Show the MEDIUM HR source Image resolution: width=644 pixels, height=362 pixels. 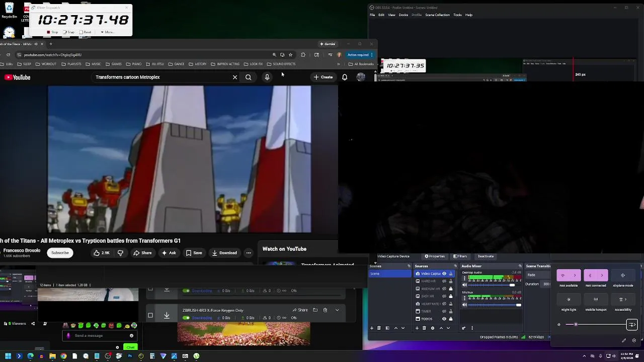pyautogui.click(x=444, y=289)
